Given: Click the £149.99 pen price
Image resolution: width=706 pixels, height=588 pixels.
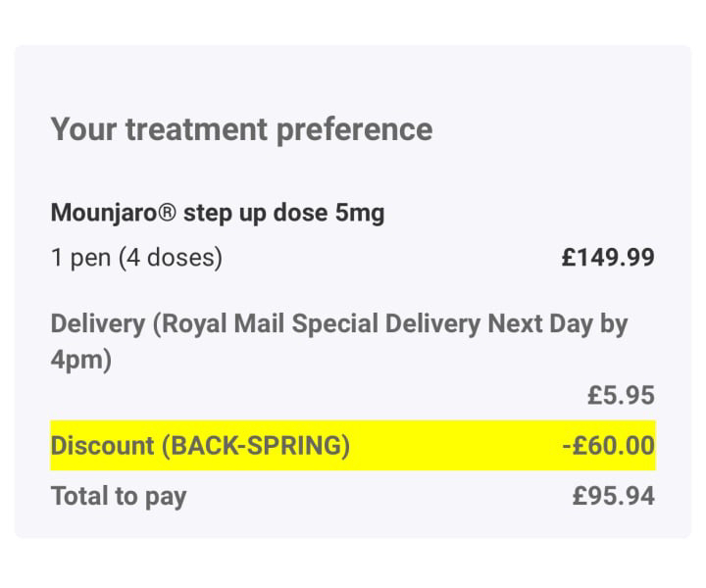Looking at the screenshot, I should (x=607, y=258).
